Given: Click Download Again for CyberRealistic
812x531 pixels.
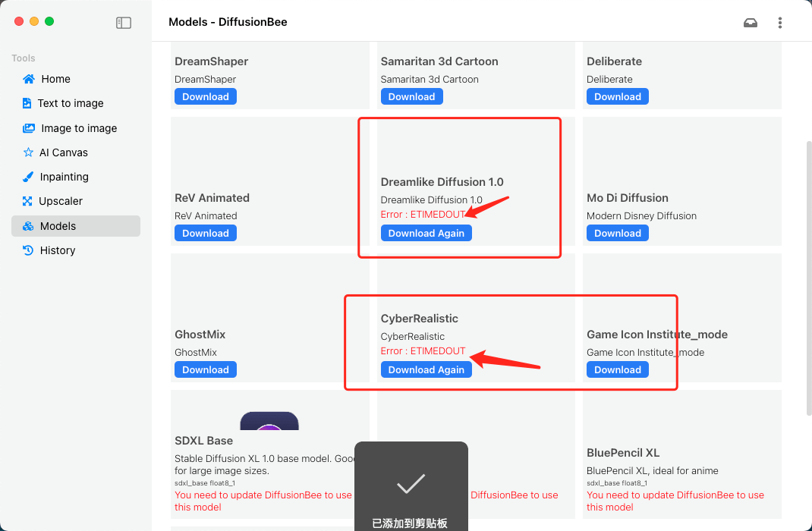Looking at the screenshot, I should 426,369.
